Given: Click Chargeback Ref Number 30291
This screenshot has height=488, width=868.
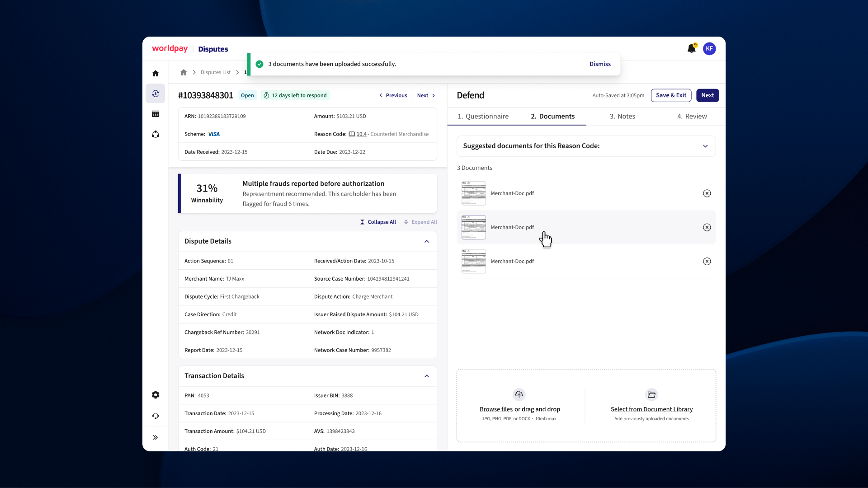Looking at the screenshot, I should [x=253, y=332].
